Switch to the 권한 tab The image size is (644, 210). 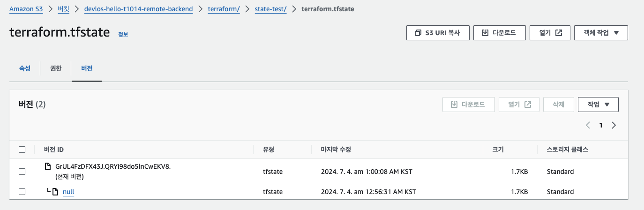(55, 68)
